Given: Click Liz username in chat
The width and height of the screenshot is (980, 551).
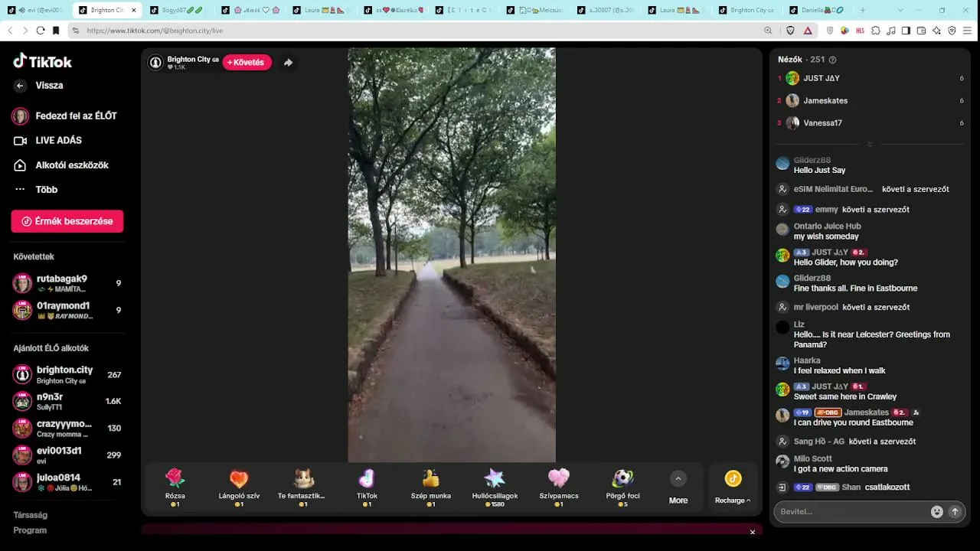Looking at the screenshot, I should pos(799,324).
